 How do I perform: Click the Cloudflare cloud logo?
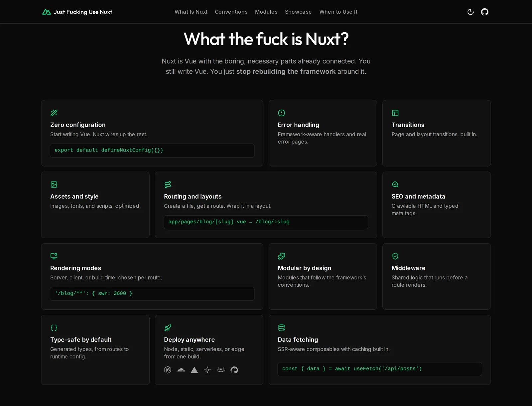pos(181,370)
